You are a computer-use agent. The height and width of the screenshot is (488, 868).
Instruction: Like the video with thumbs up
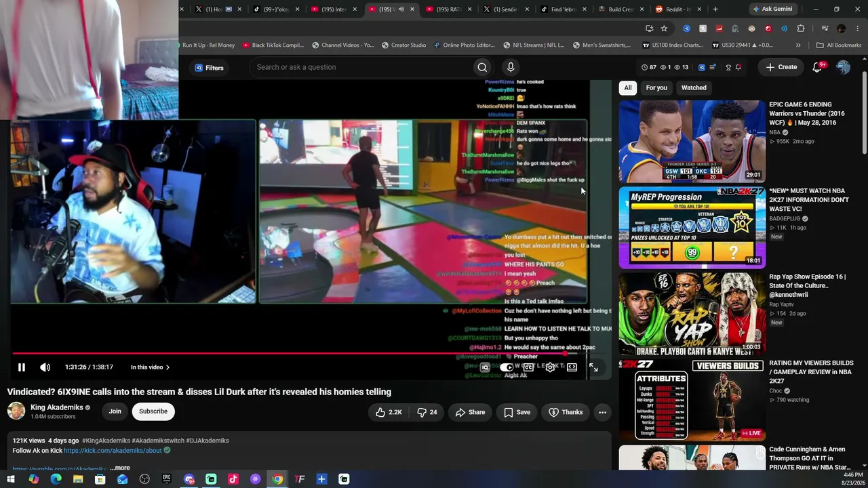[388, 412]
